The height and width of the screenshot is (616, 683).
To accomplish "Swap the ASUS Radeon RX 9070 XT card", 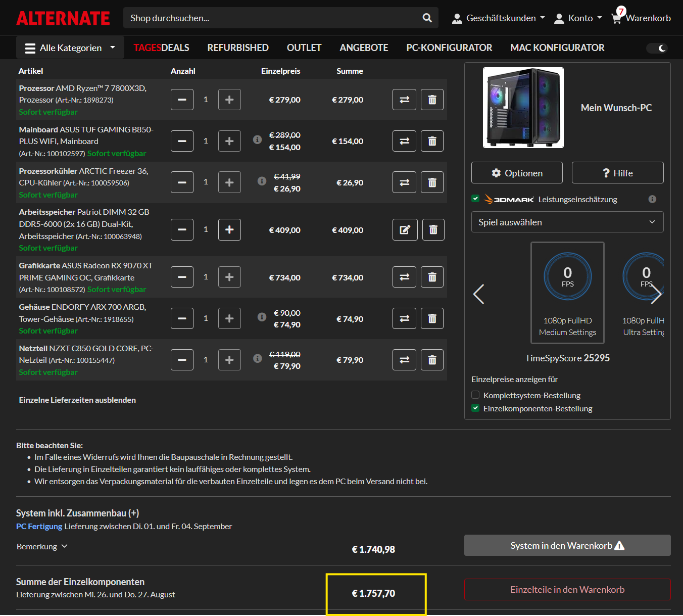I will pyautogui.click(x=404, y=277).
